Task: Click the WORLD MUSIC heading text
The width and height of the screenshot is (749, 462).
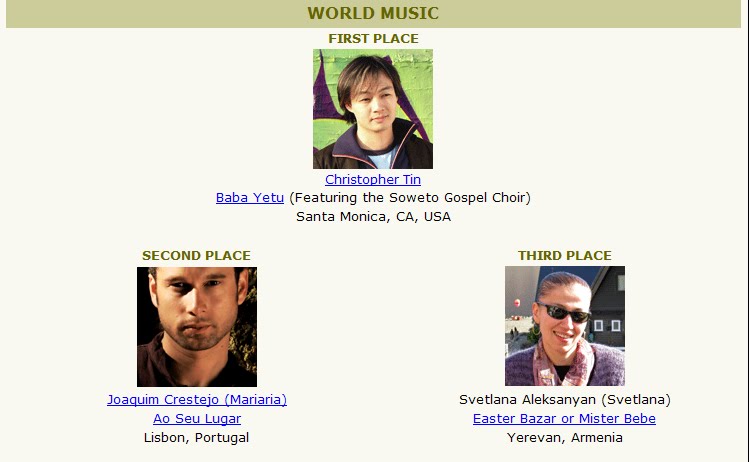Action: click(373, 13)
